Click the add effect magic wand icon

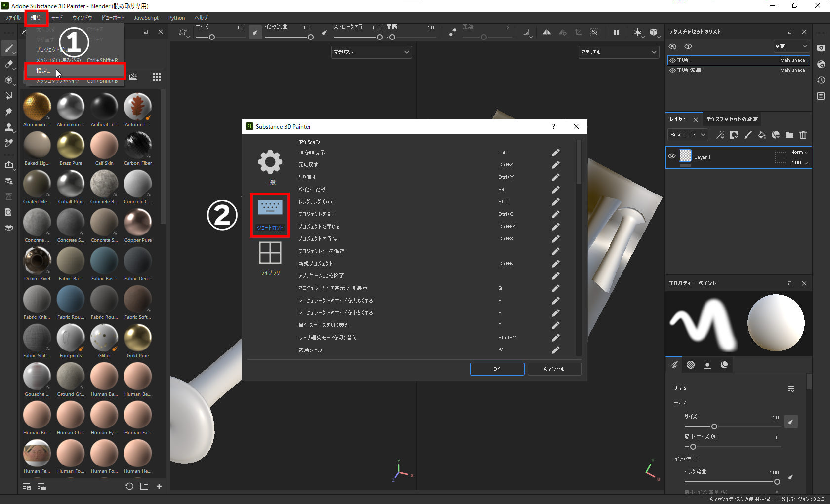click(x=720, y=135)
